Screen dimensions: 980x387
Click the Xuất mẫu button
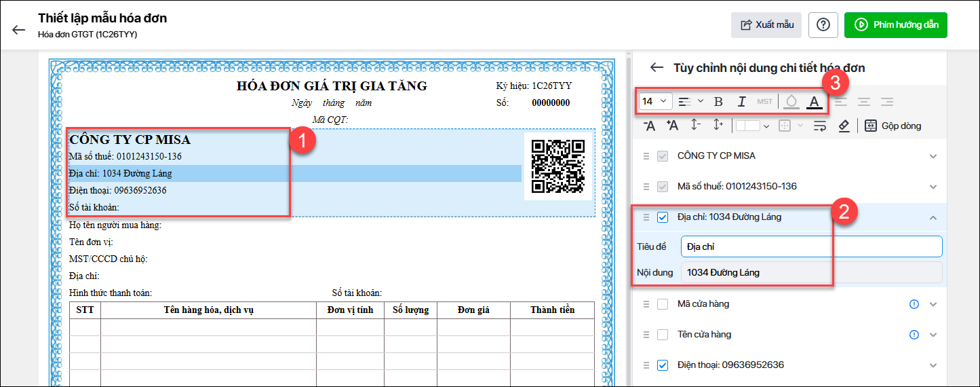coord(766,25)
